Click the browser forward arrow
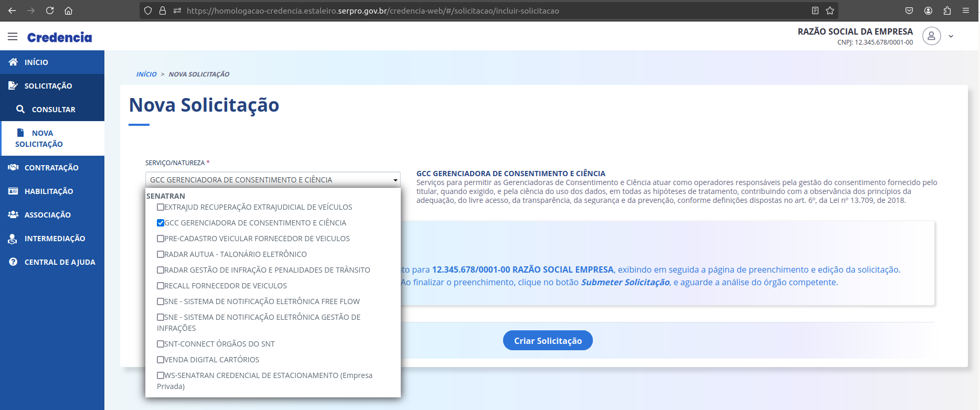The image size is (980, 410). click(31, 10)
